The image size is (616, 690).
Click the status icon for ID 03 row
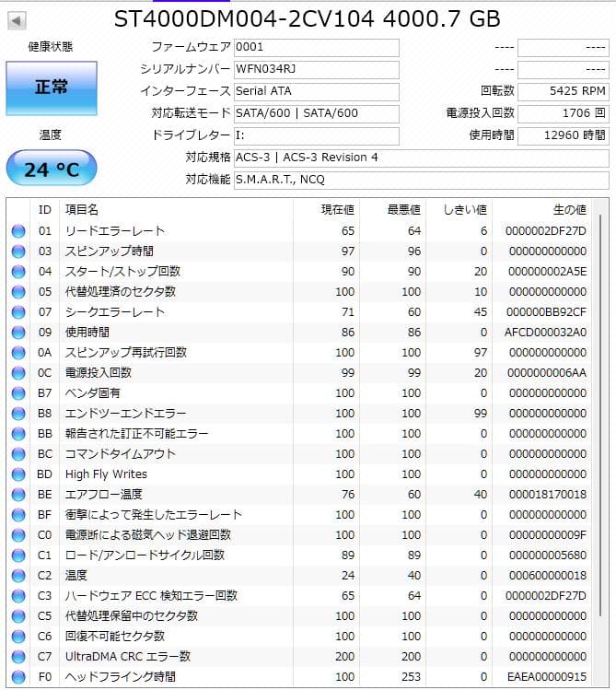(18, 251)
